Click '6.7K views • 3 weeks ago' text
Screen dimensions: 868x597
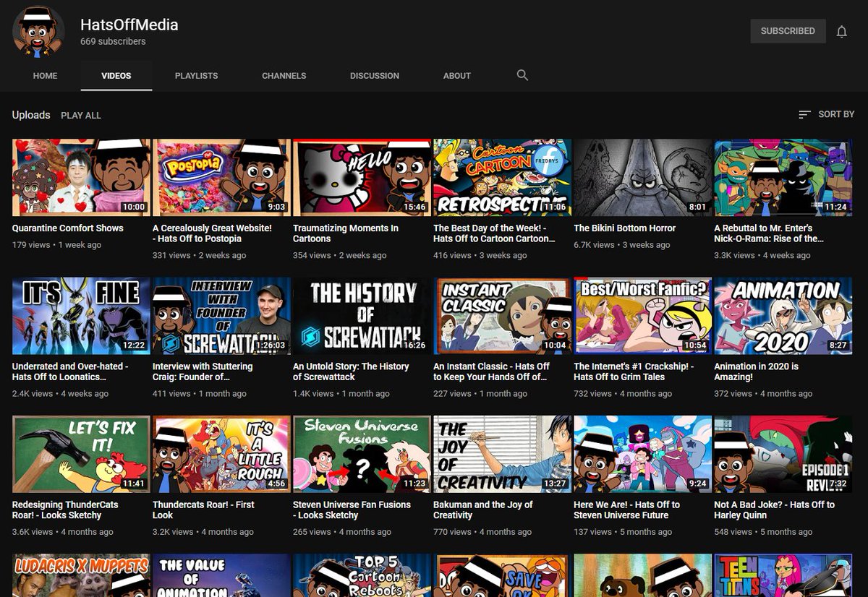click(623, 245)
